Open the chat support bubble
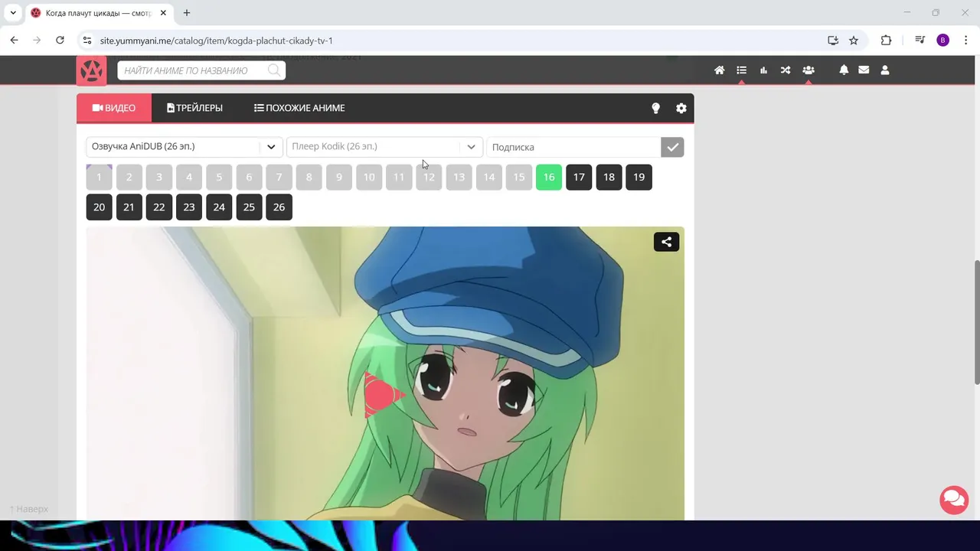The image size is (980, 551). (954, 500)
